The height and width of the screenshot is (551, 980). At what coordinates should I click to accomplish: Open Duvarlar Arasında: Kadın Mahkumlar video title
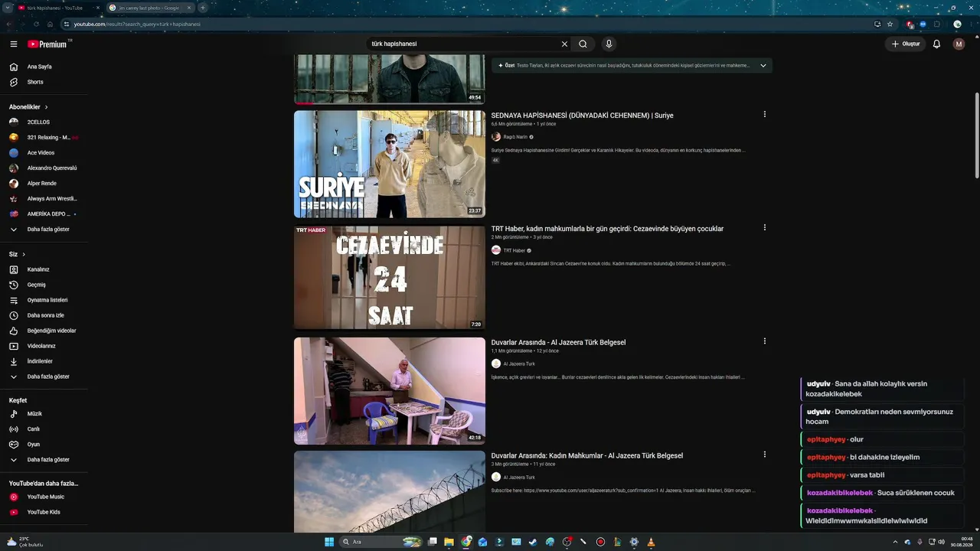587,455
